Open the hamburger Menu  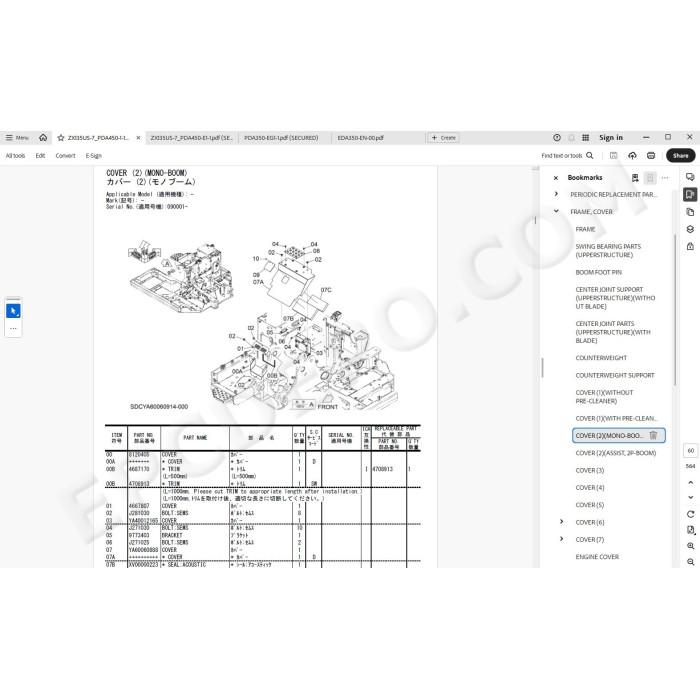point(17,138)
